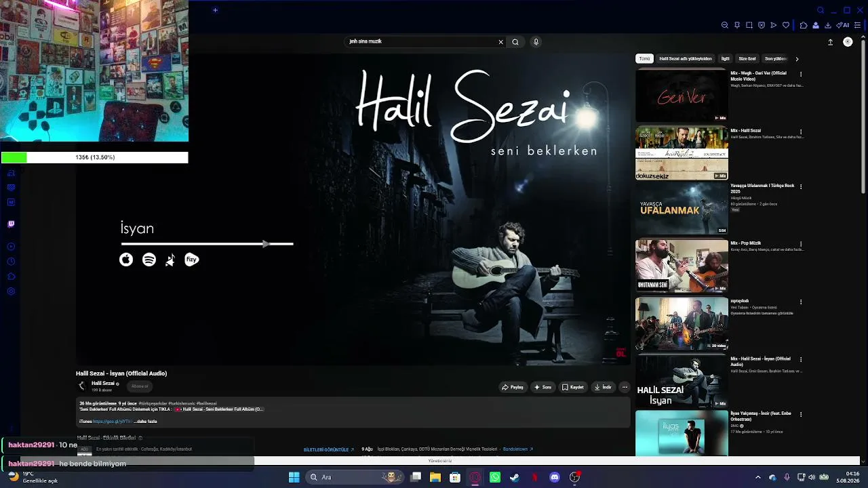This screenshot has height=488, width=868.
Task: Click the browser pin icon
Action: 736,25
